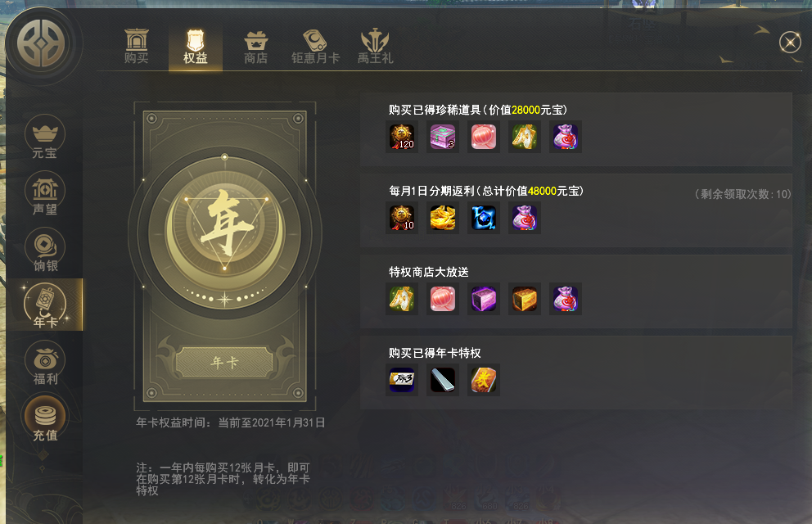The width and height of the screenshot is (812, 524).
Task: Select the 年卡 sidebar entry
Action: [45, 305]
